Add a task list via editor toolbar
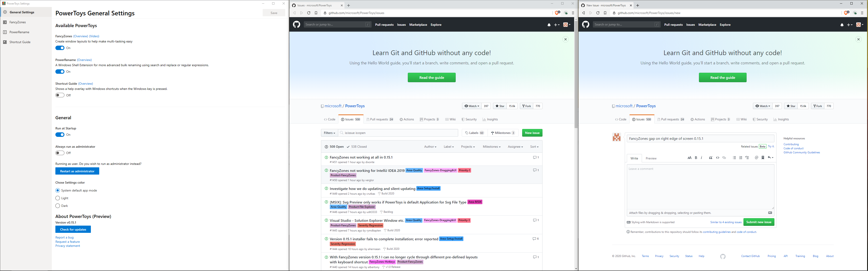The height and width of the screenshot is (271, 868). 747,158
